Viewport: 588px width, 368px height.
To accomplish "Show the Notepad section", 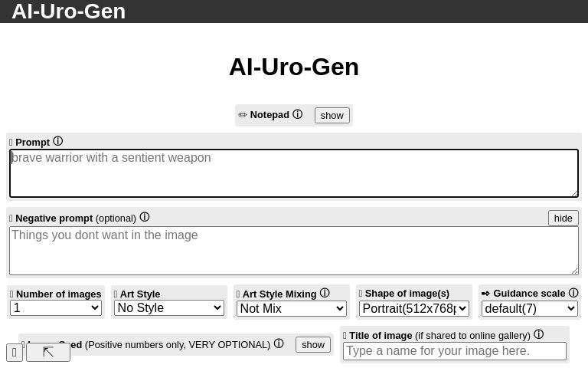I will coord(332,115).
